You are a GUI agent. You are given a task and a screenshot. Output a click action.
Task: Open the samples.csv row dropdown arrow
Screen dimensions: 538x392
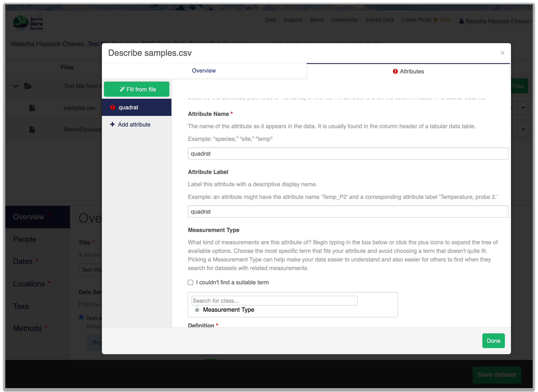coord(523,108)
